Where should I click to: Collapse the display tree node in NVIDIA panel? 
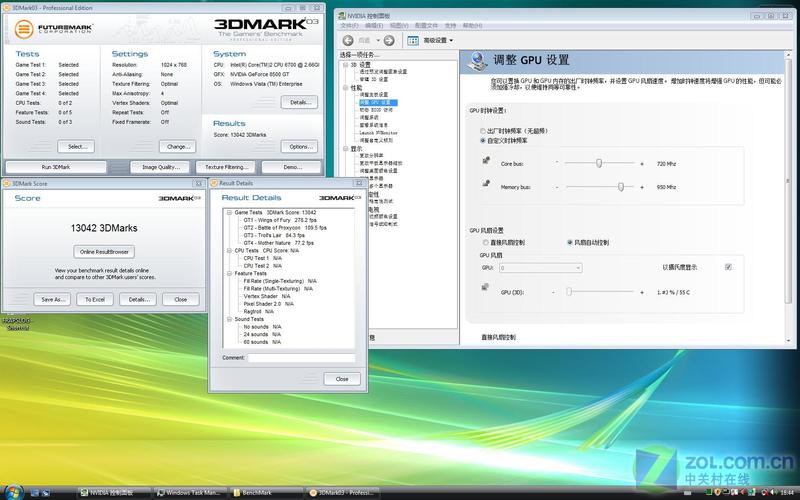(x=345, y=148)
